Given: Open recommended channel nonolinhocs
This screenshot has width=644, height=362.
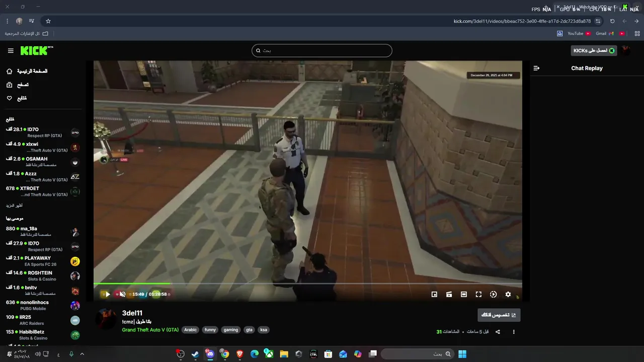Looking at the screenshot, I should click(x=43, y=305).
